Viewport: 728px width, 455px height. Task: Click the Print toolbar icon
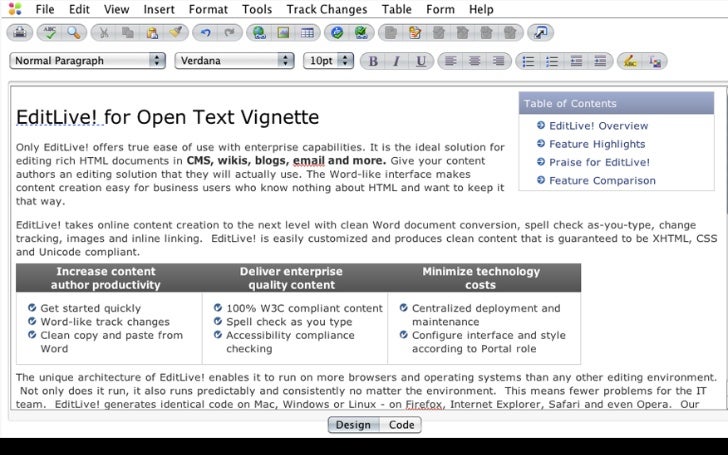point(20,32)
